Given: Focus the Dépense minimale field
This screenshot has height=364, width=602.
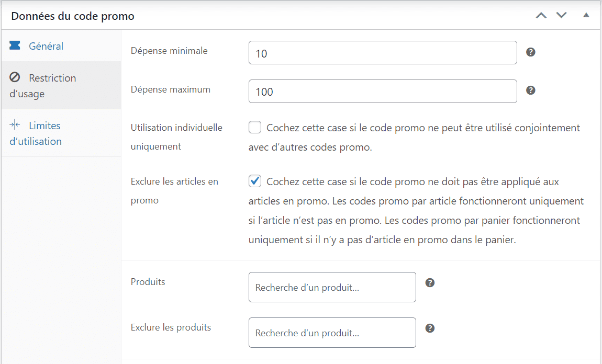Looking at the screenshot, I should 383,52.
